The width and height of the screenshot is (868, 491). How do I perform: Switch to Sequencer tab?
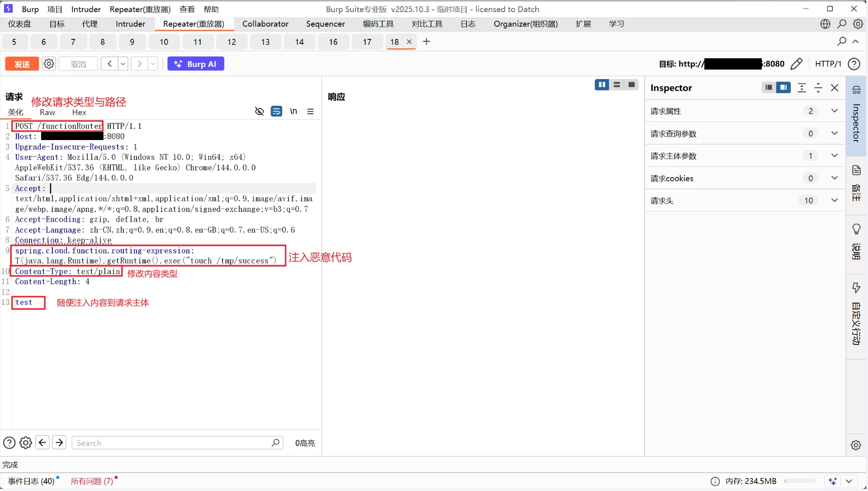pyautogui.click(x=325, y=24)
